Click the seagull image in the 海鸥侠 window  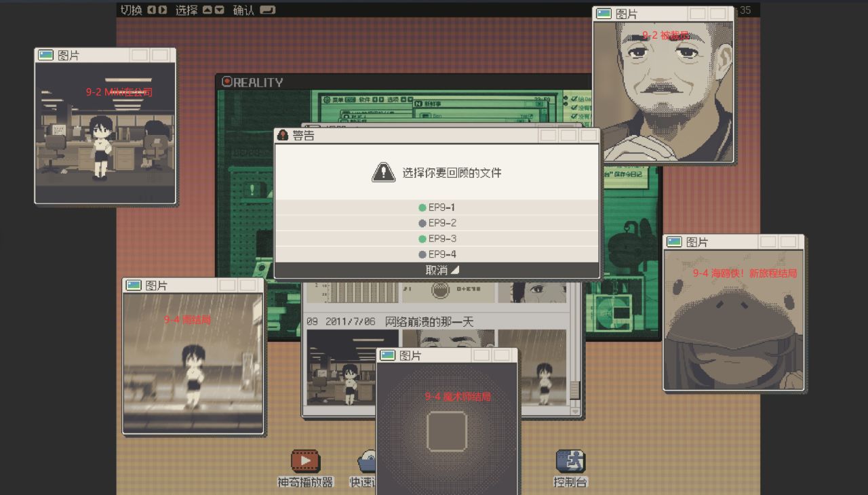coord(733,321)
